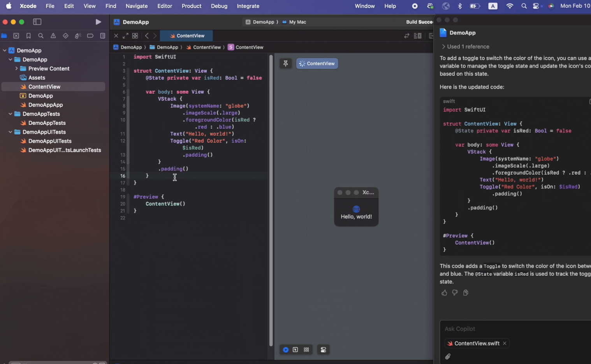The height and width of the screenshot is (364, 591).
Task: Go forward in editor history
Action: point(155,36)
